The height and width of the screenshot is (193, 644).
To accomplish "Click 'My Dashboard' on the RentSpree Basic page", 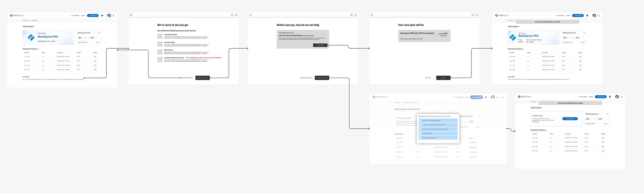I will click(601, 96).
